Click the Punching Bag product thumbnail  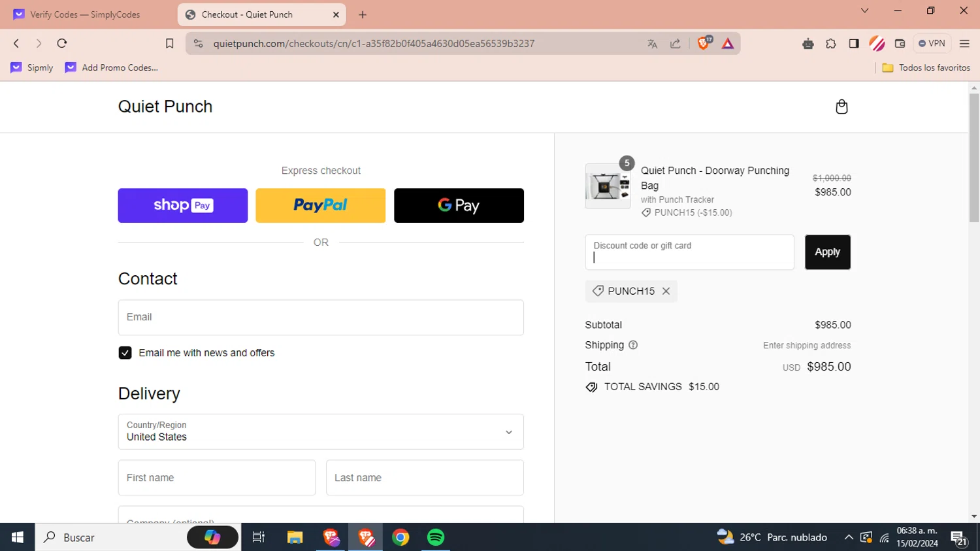click(608, 186)
